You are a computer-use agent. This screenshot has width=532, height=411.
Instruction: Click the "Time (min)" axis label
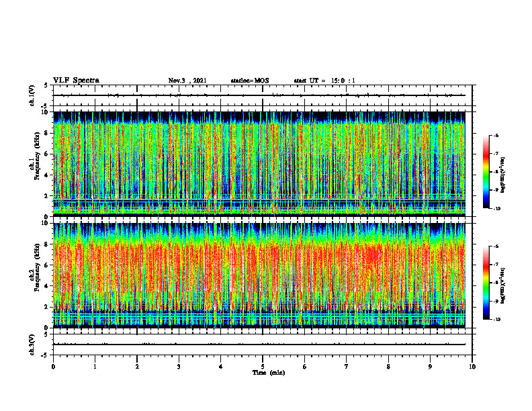269,373
